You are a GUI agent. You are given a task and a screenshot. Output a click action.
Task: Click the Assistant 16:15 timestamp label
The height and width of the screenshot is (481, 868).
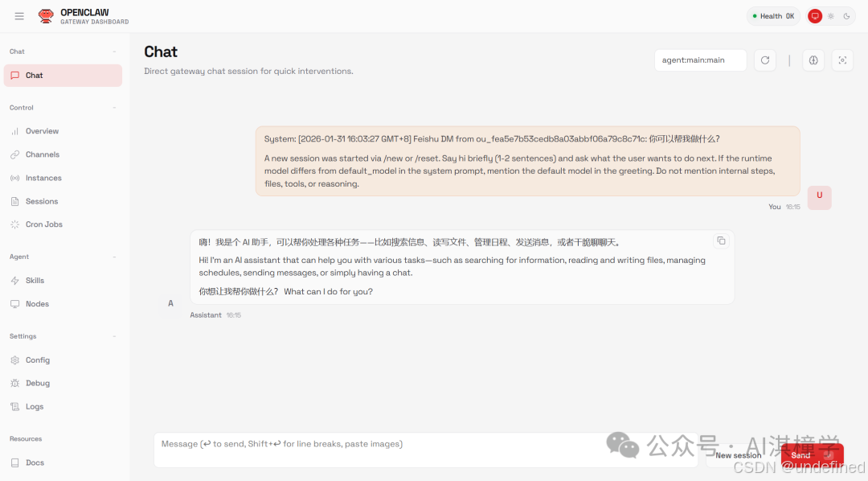215,315
